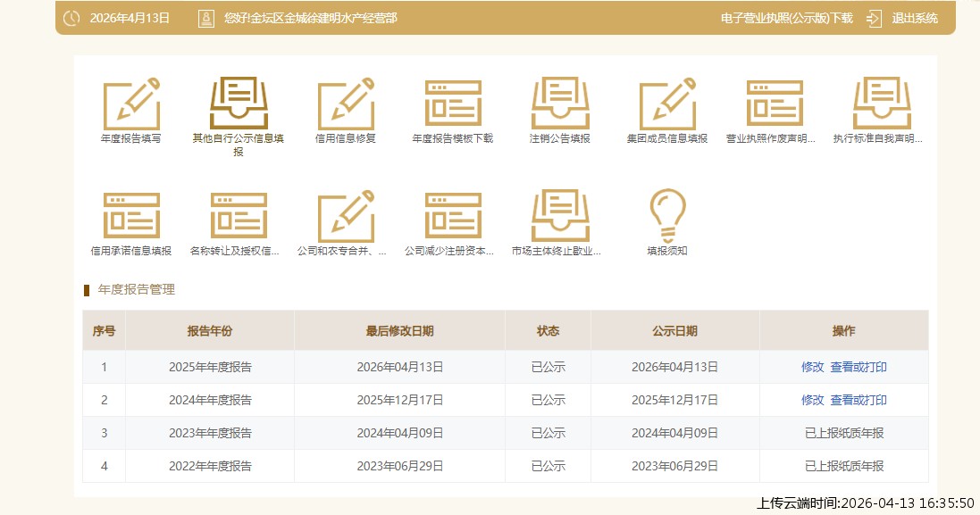Select 年度报告模板下载 icon
Viewport: 980px width, 515px height.
(453, 104)
